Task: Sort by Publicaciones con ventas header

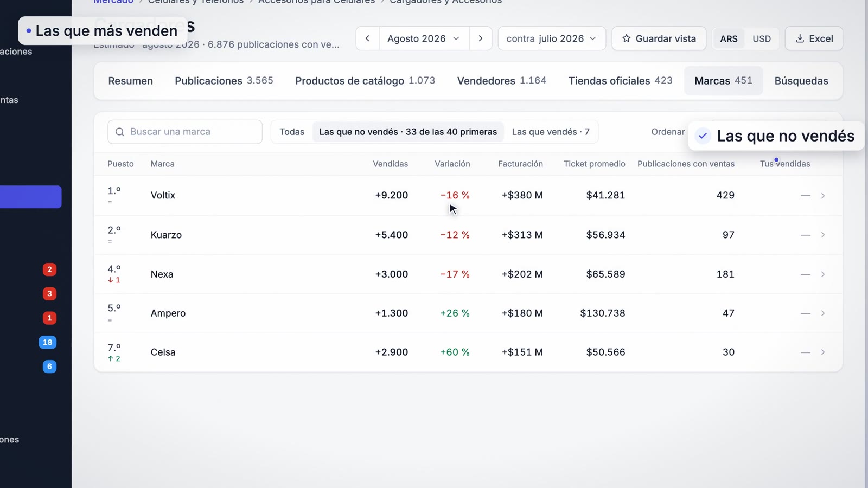Action: pyautogui.click(x=686, y=164)
